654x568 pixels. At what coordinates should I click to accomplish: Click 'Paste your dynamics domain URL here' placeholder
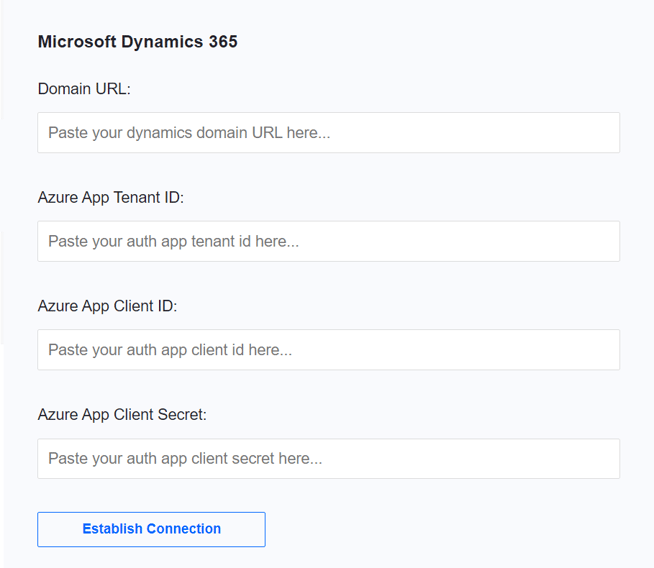(188, 133)
